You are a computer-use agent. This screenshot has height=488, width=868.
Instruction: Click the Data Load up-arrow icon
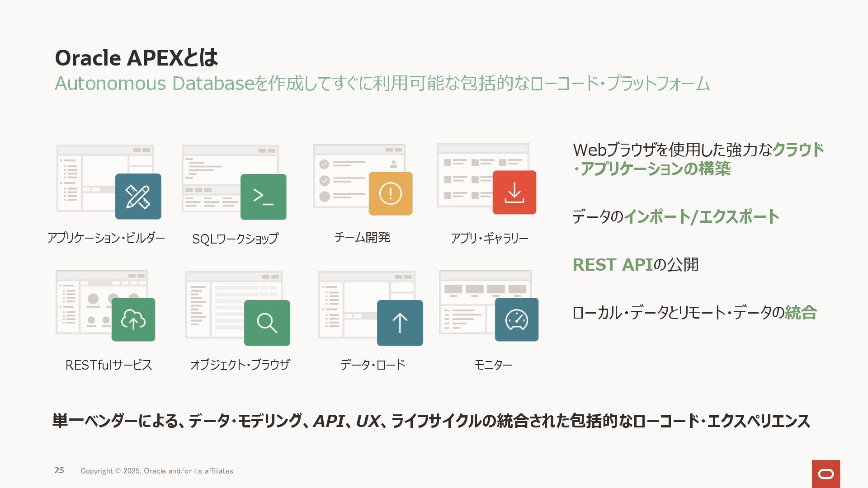pyautogui.click(x=400, y=323)
